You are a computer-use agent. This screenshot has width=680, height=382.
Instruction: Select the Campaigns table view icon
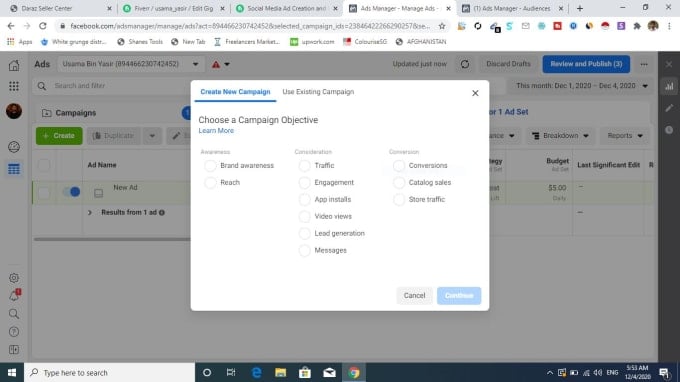(14, 169)
